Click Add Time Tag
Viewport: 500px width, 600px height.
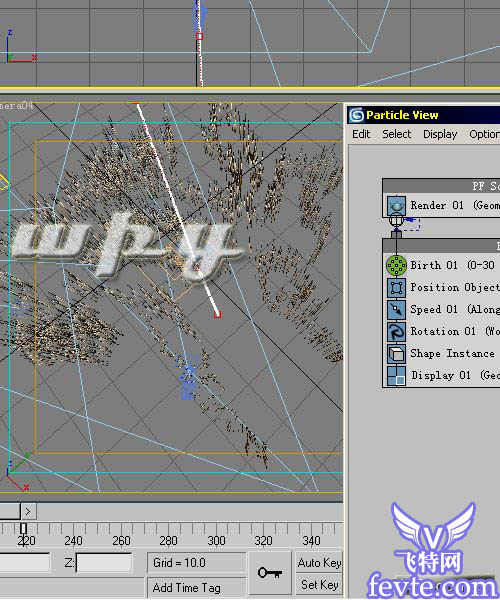point(197,587)
